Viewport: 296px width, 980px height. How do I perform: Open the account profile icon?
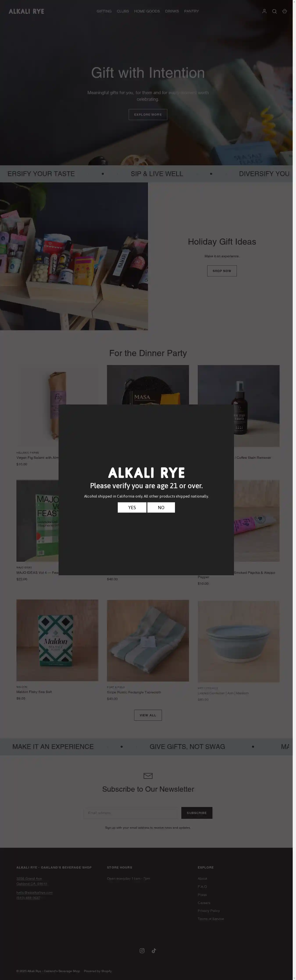point(264,11)
